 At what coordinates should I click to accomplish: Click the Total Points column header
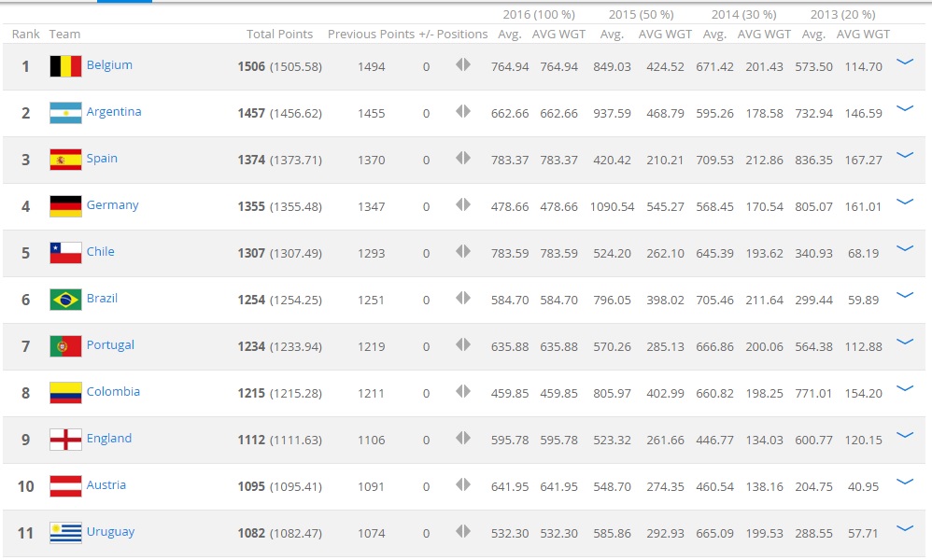pos(280,34)
